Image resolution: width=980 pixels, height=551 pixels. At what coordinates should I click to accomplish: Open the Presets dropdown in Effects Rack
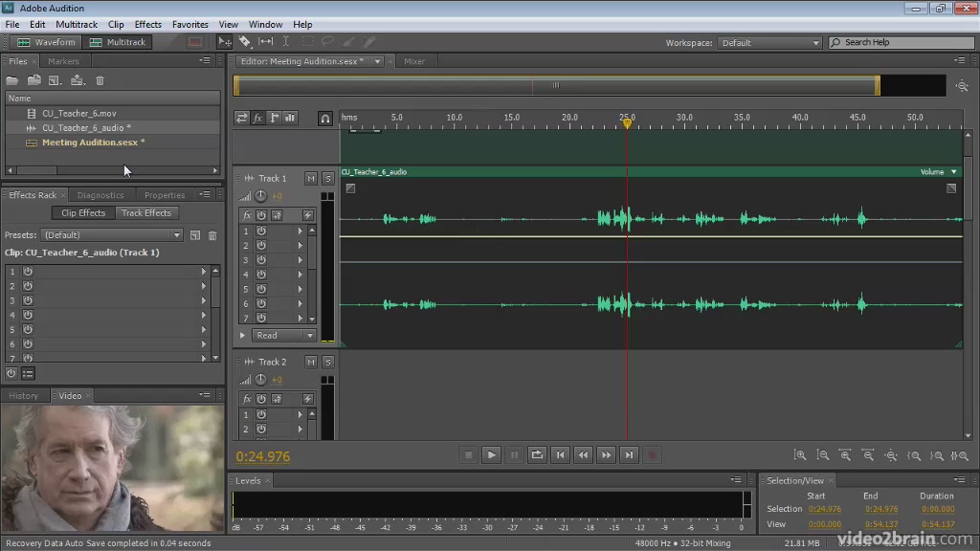(x=112, y=235)
